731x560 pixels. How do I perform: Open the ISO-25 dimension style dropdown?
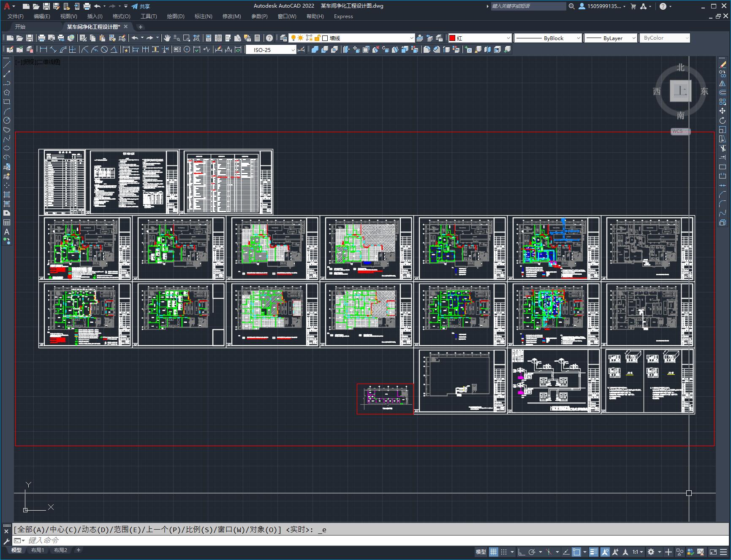tap(271, 50)
